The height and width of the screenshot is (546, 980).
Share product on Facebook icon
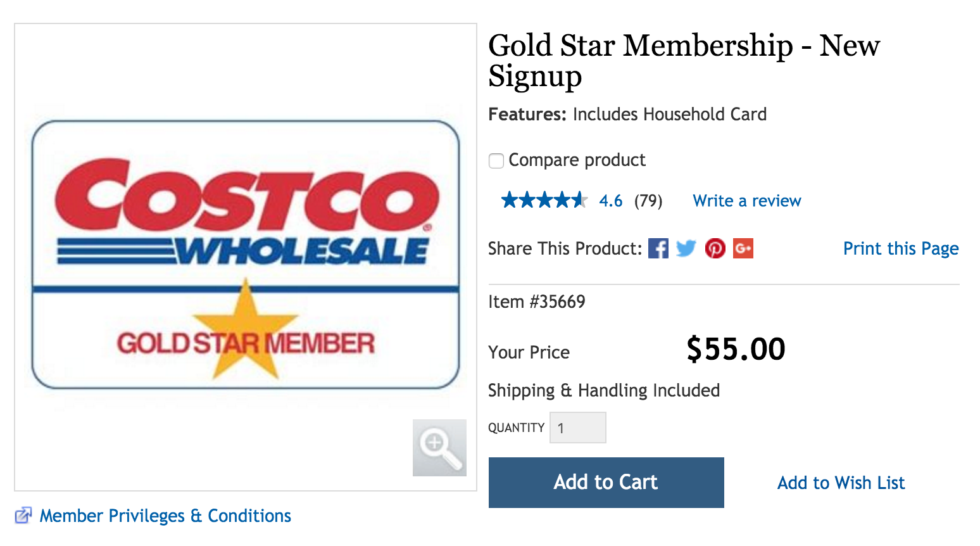click(658, 248)
